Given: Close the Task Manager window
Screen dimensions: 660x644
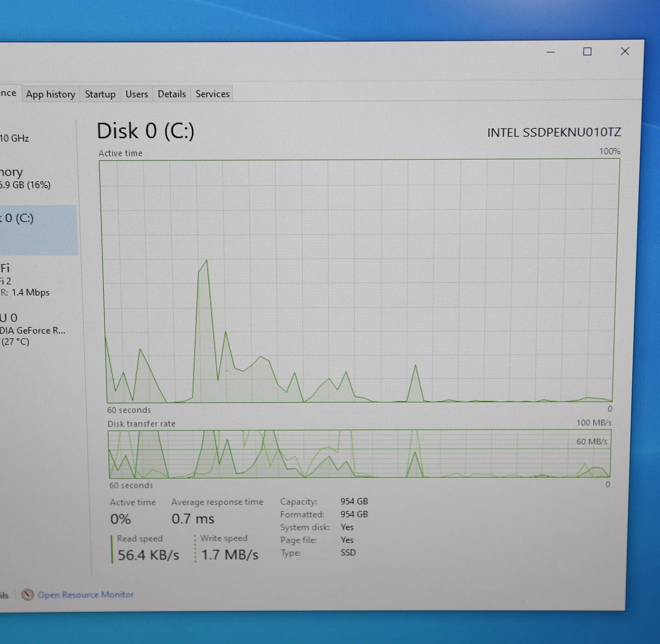Looking at the screenshot, I should 625,52.
